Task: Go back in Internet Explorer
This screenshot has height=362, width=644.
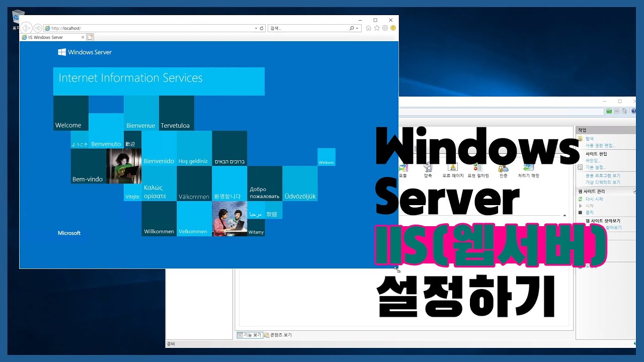Action: pyautogui.click(x=26, y=28)
